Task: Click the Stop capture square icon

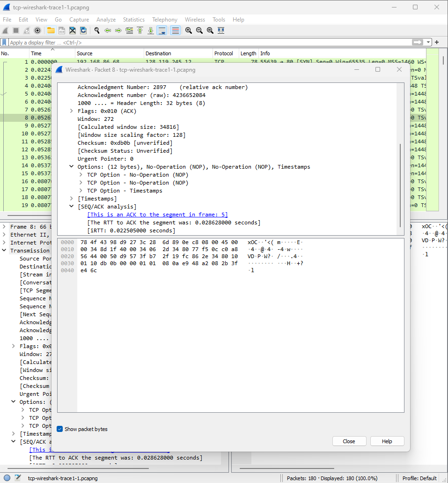Action: 16,30
